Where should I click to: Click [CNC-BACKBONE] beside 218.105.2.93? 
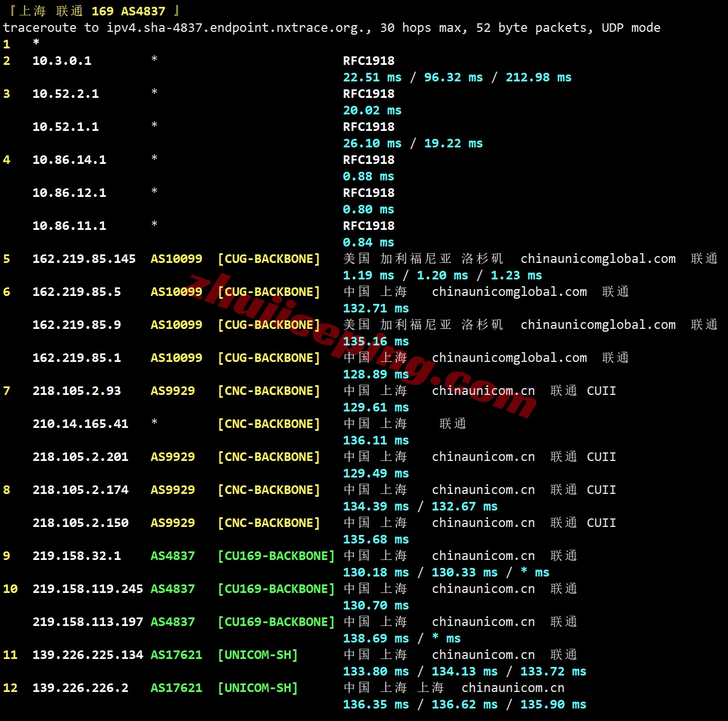(269, 391)
